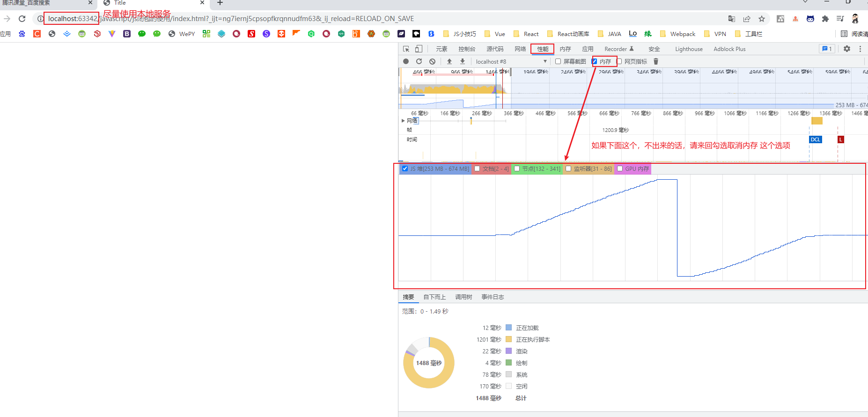Clear the performance recording
The image size is (868, 417).
point(433,61)
